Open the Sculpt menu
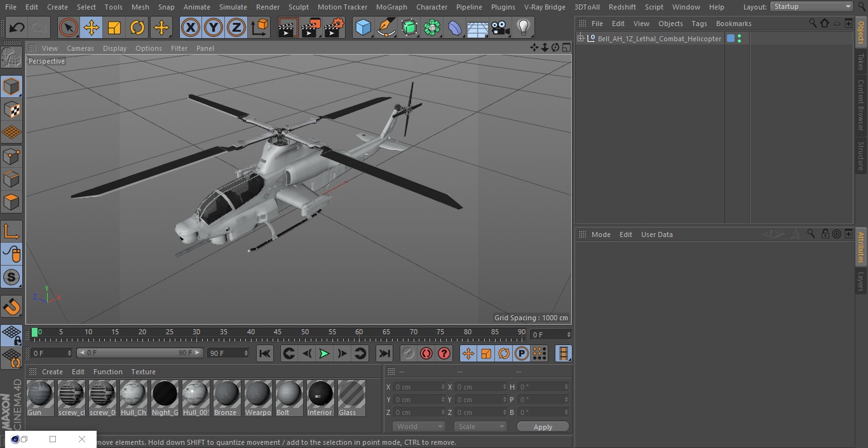868x448 pixels. click(298, 7)
